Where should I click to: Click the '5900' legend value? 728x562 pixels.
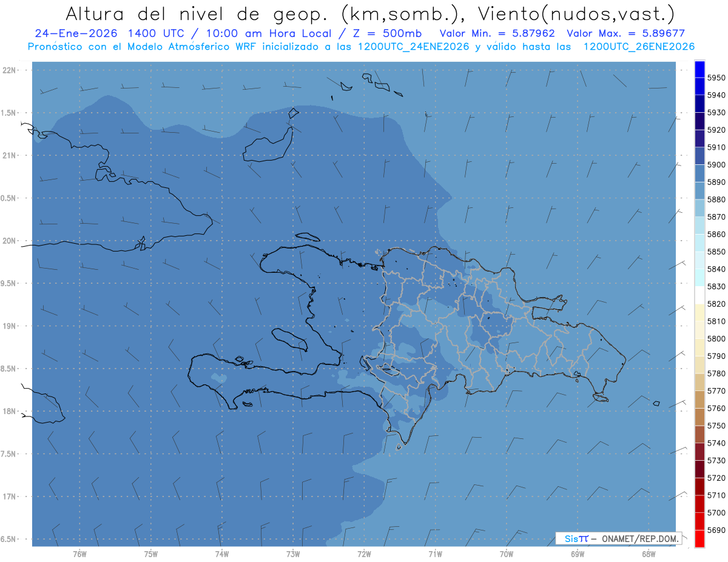[x=716, y=164]
